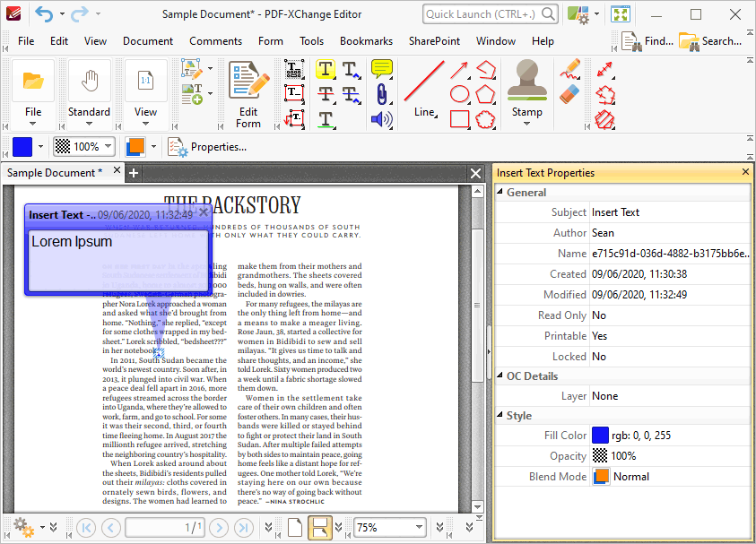Open the Stamp tool
The image size is (756, 544).
pyautogui.click(x=527, y=93)
